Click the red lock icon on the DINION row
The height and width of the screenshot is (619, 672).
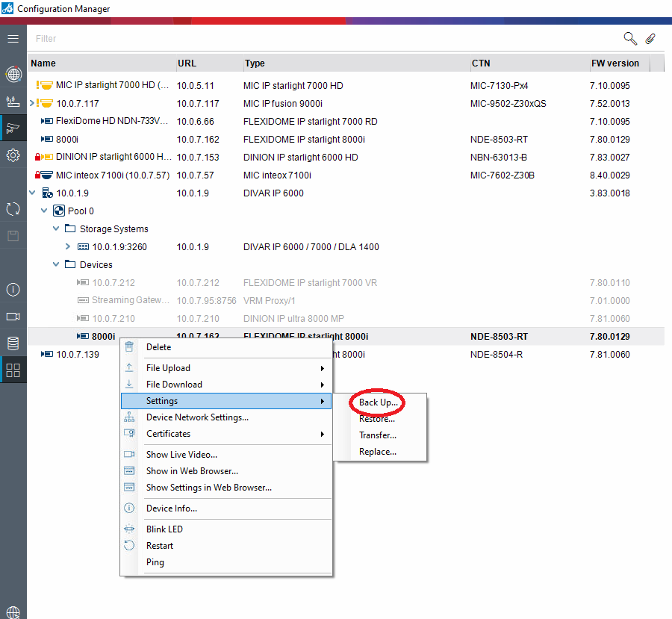(x=38, y=157)
